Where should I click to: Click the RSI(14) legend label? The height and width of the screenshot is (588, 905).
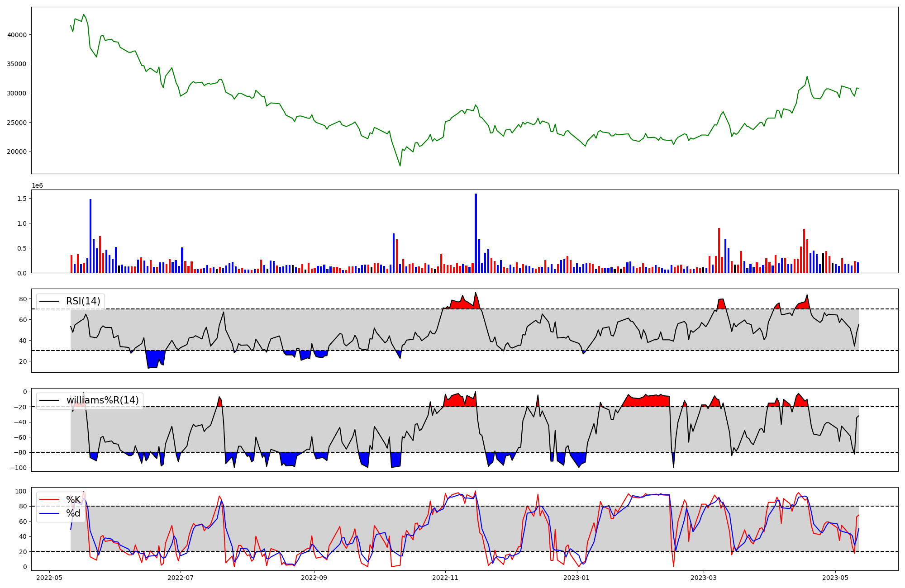tap(83, 301)
